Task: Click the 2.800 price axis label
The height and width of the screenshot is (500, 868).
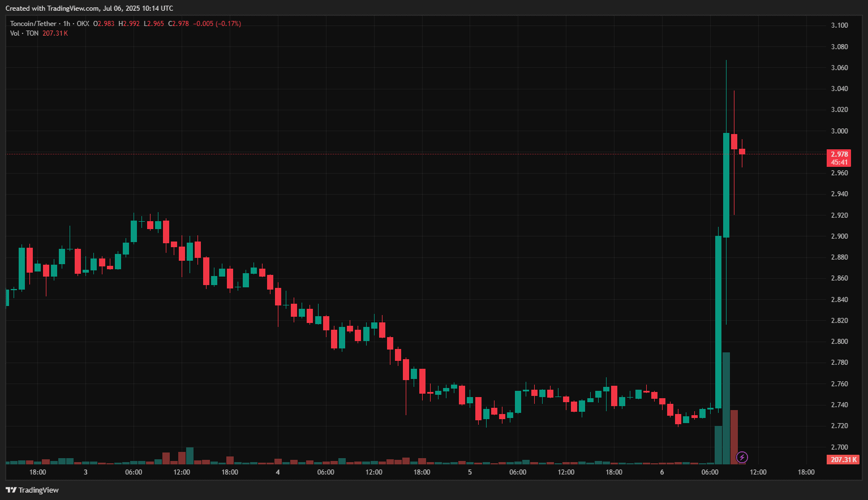Action: click(839, 342)
